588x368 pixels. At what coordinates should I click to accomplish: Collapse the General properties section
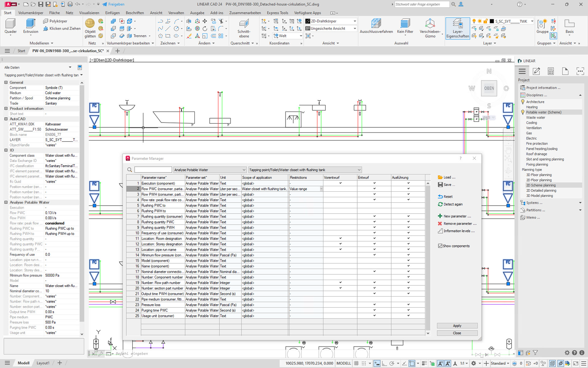click(6, 82)
